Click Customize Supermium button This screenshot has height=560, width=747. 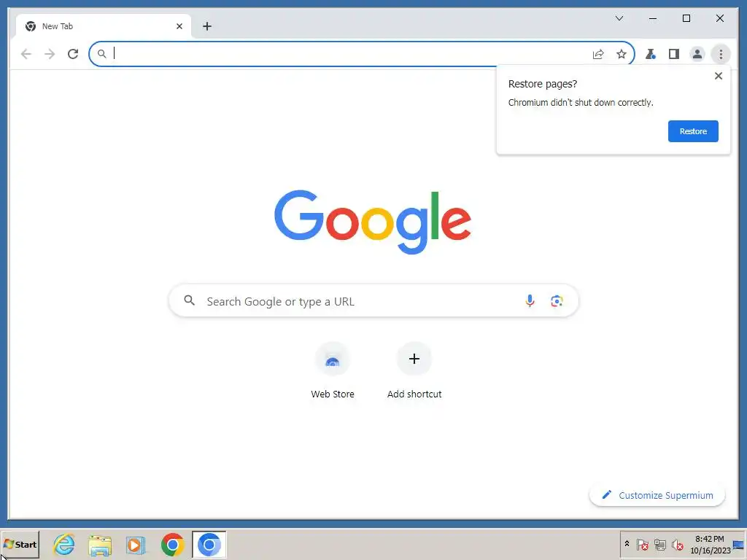point(657,495)
